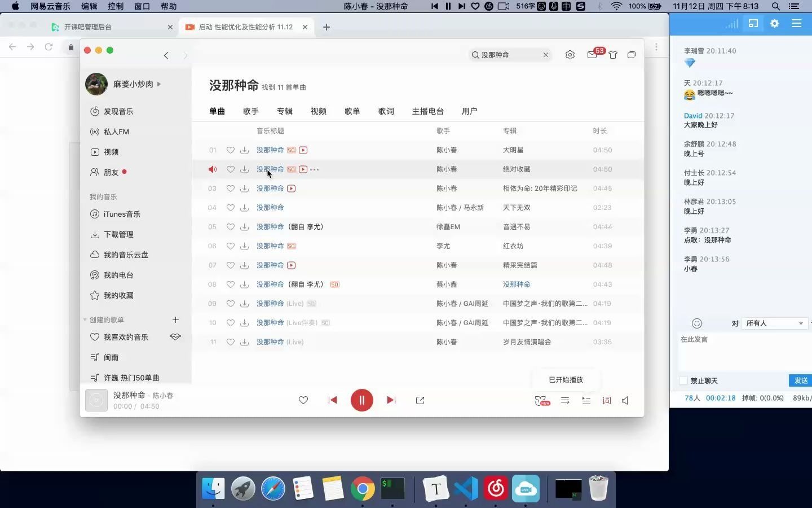
Task: Switch to 歌词 results tab
Action: (386, 111)
